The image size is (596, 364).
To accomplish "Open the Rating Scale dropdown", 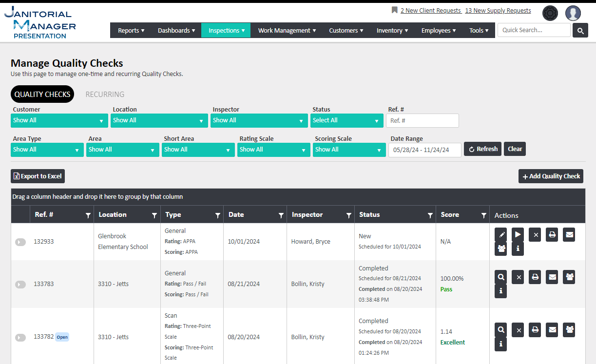I will click(272, 150).
